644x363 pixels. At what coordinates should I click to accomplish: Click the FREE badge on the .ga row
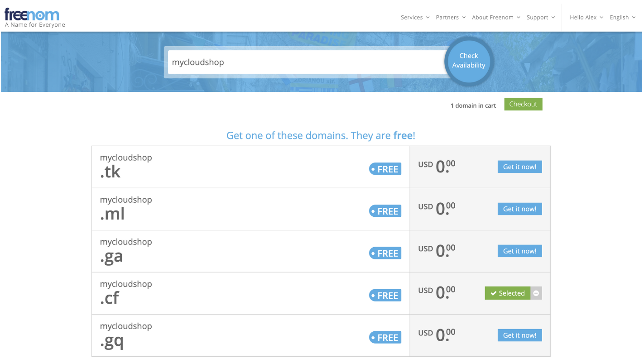click(385, 253)
